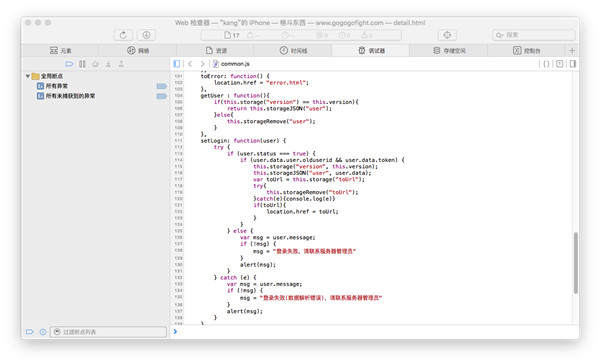Click the text setLogin: function(user)
600x364 pixels.
[x=240, y=140]
